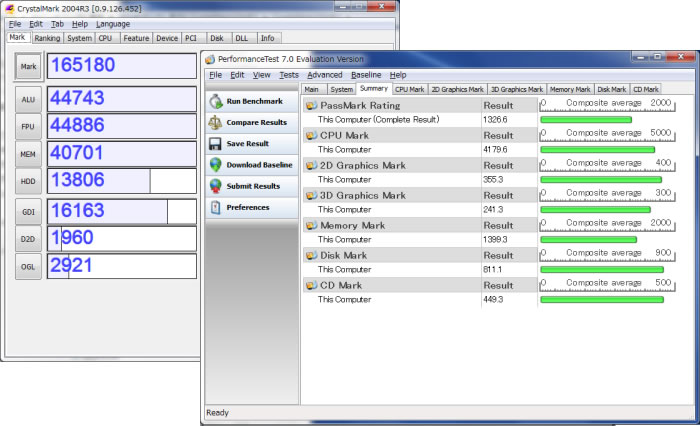This screenshot has width=700, height=426.
Task: Switch to the CrystalMark Device tab
Action: [x=167, y=38]
